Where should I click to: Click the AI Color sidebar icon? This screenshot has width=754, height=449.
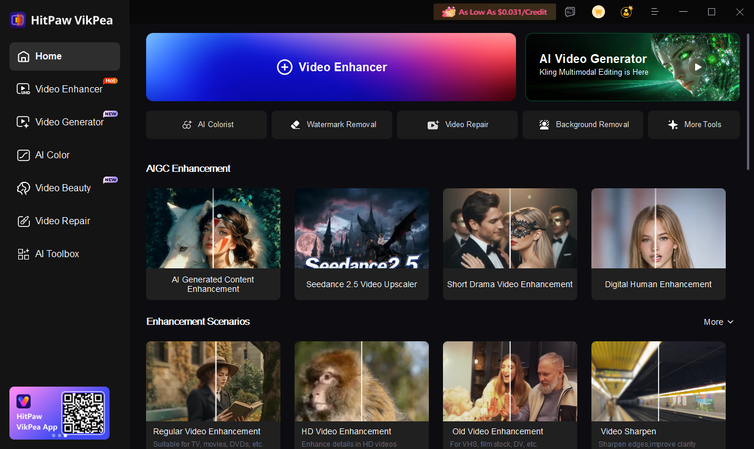pos(23,155)
